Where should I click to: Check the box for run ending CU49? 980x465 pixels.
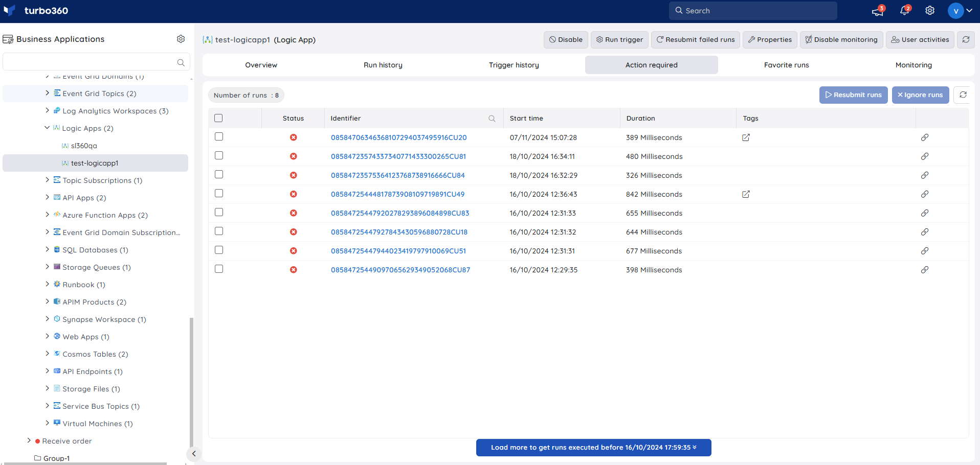tap(219, 193)
